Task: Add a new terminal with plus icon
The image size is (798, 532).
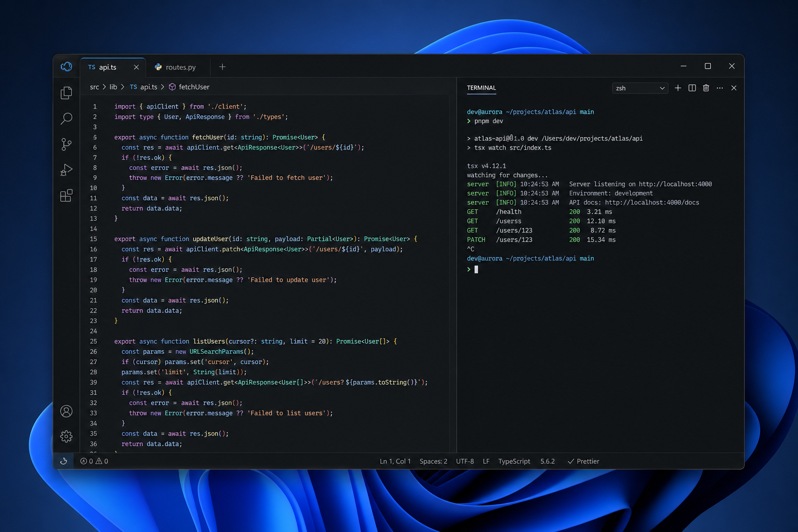Action: click(x=678, y=88)
